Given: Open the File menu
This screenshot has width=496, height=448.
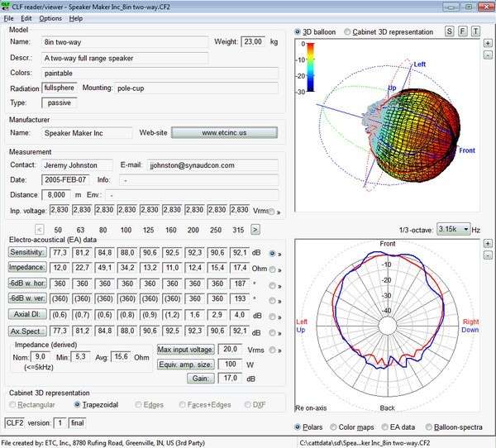Looking at the screenshot, I should pyautogui.click(x=9, y=17).
